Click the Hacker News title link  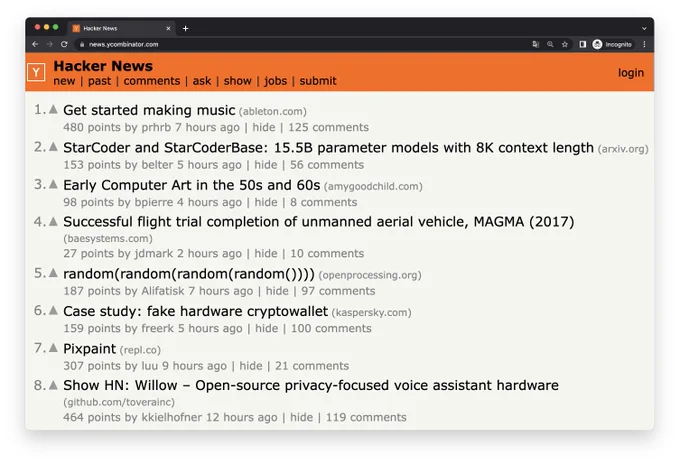(103, 66)
